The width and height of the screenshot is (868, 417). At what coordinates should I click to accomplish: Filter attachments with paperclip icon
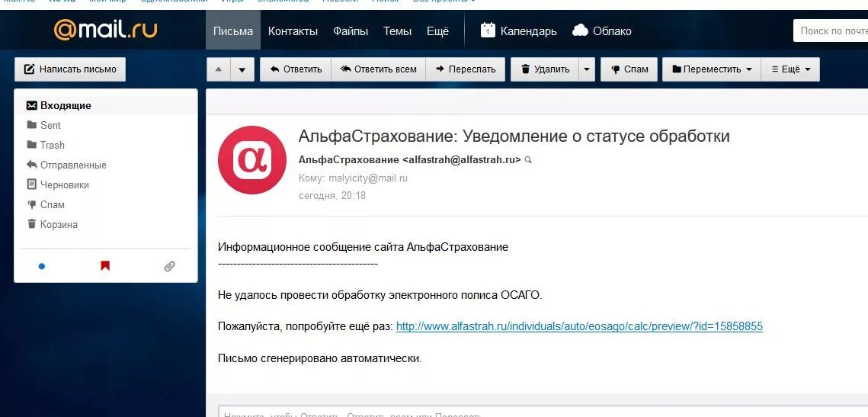169,266
